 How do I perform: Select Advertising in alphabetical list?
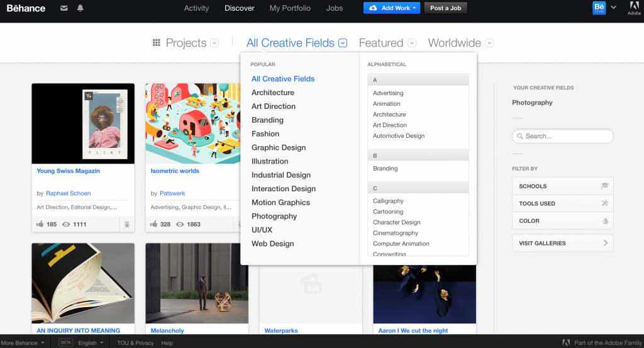pyautogui.click(x=387, y=93)
